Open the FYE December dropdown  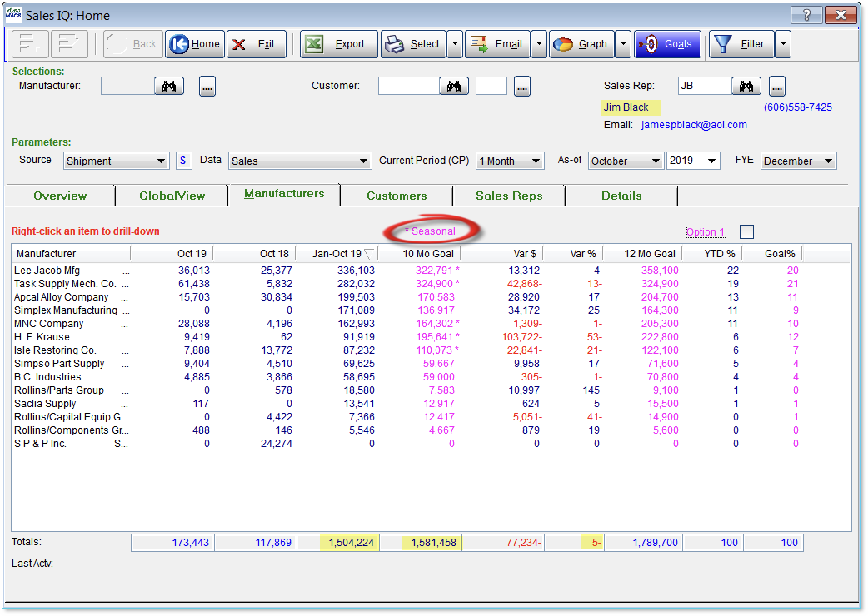point(798,161)
